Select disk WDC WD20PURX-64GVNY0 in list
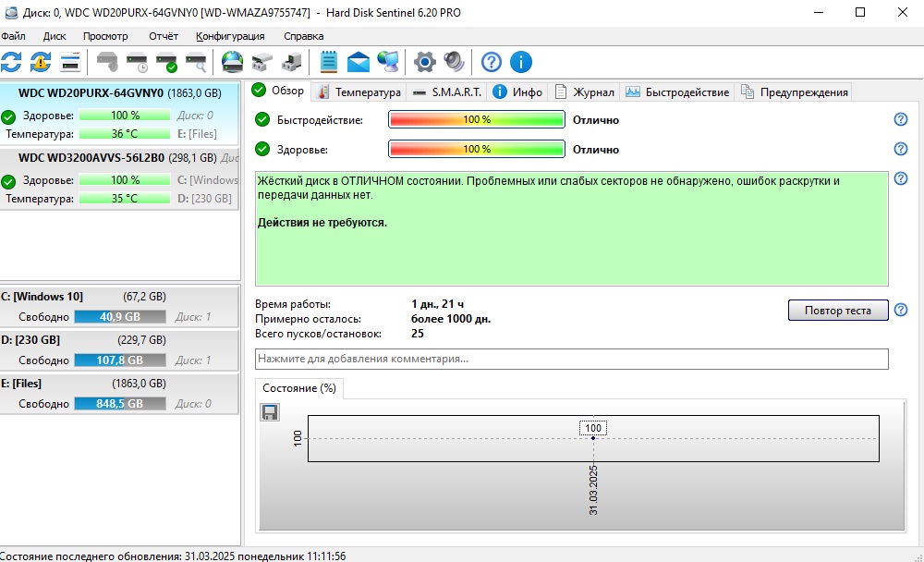Viewport: 924px width, 562px height. point(119,113)
